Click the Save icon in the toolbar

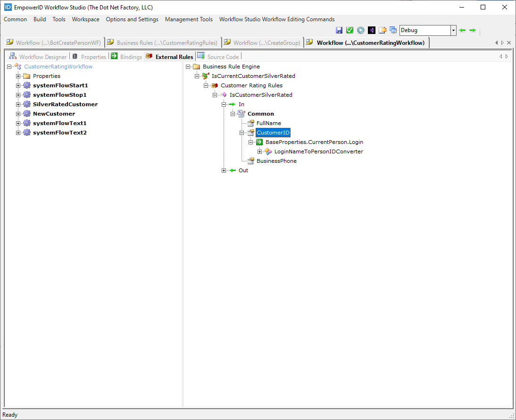[x=339, y=30]
